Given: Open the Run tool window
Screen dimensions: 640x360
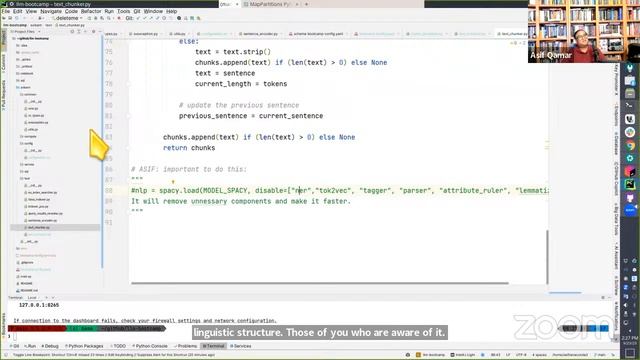Looking at the screenshot, I should [x=30, y=346].
